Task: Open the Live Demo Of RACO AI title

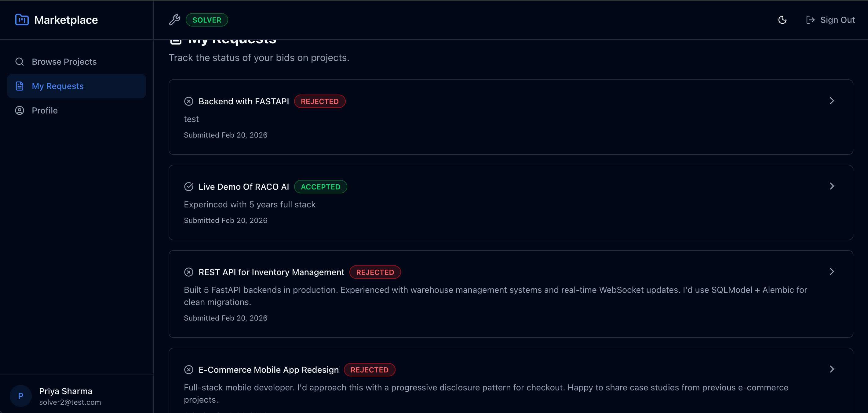Action: (x=244, y=187)
